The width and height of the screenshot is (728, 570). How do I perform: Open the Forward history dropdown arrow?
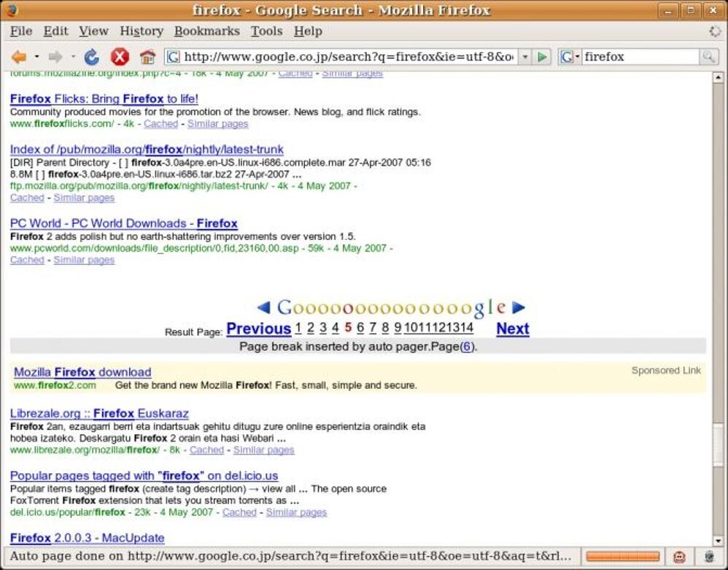[x=73, y=57]
